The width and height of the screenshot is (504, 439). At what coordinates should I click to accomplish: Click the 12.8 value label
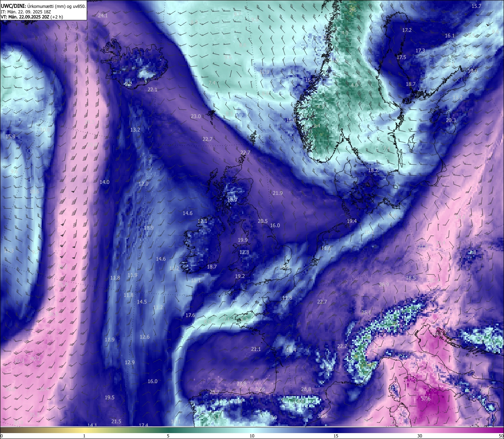click(x=244, y=252)
